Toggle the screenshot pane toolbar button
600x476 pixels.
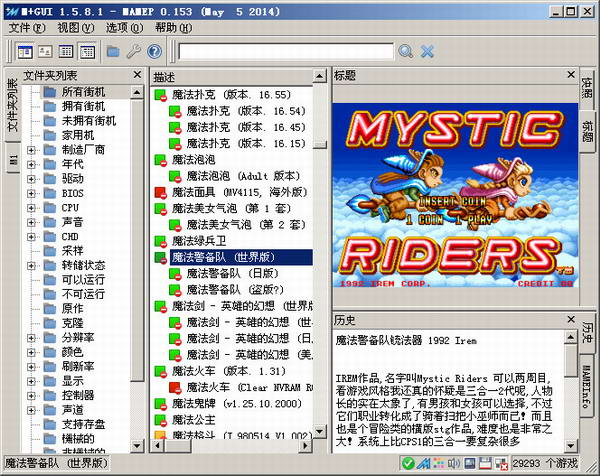pyautogui.click(x=46, y=51)
